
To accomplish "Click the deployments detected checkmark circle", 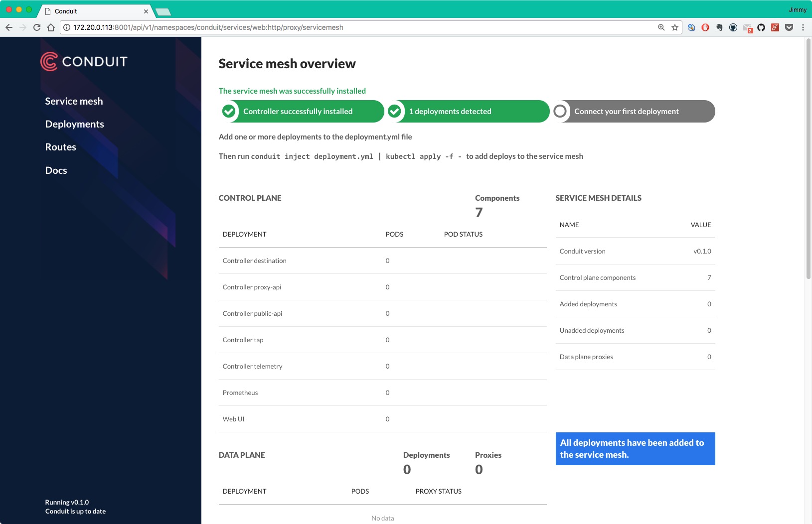I will (x=394, y=111).
